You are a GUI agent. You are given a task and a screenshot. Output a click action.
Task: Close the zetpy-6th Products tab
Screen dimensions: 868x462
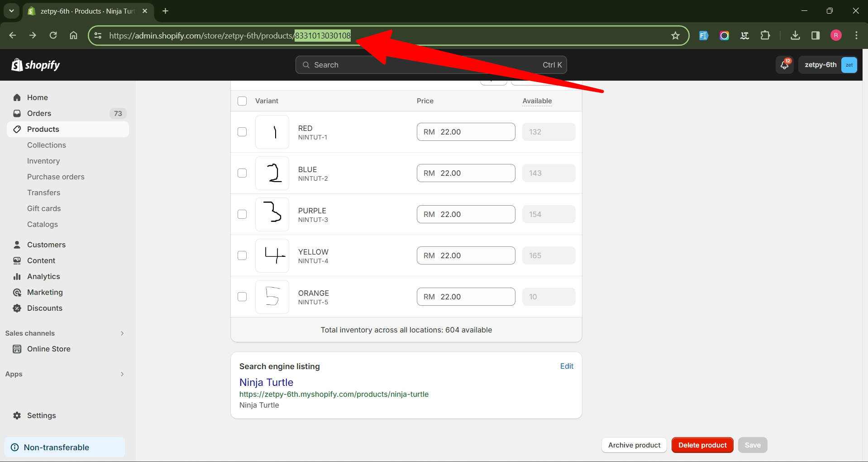pyautogui.click(x=145, y=11)
